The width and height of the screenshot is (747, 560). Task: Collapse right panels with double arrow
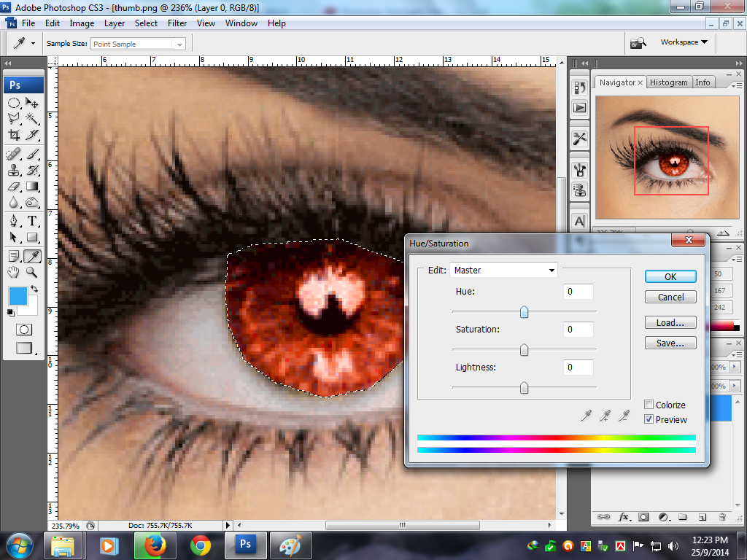(738, 63)
